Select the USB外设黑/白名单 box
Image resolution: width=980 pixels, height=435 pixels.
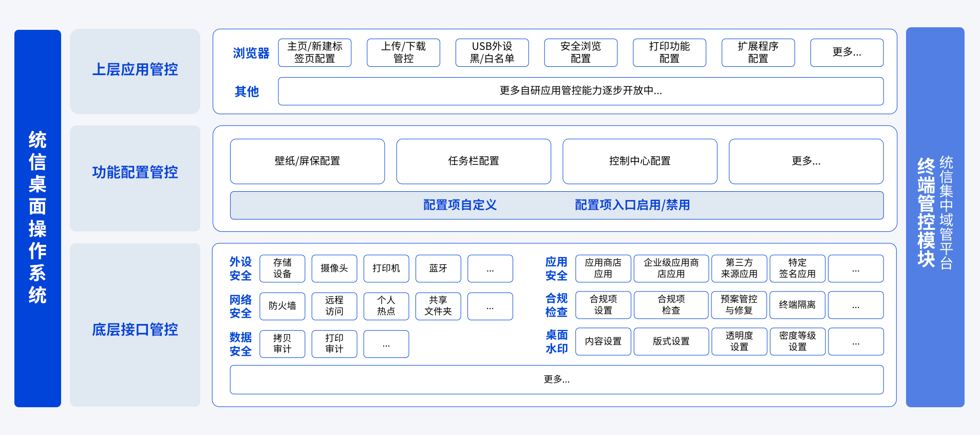tap(492, 52)
